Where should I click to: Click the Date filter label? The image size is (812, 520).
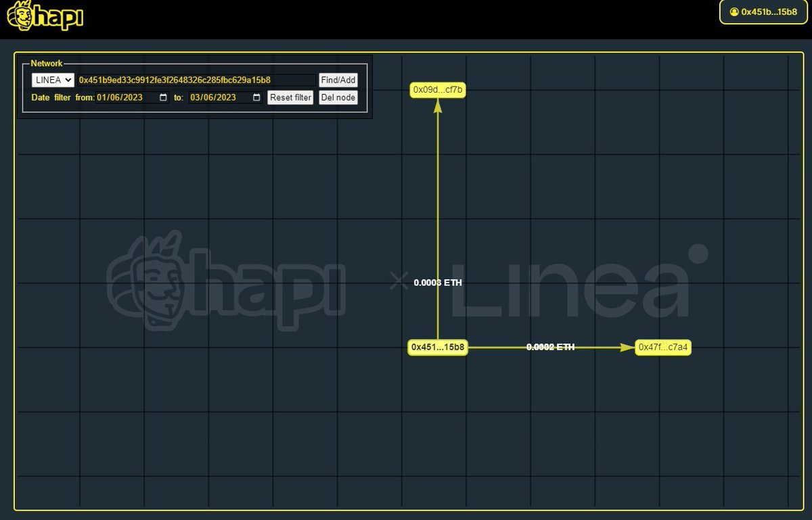coord(51,97)
